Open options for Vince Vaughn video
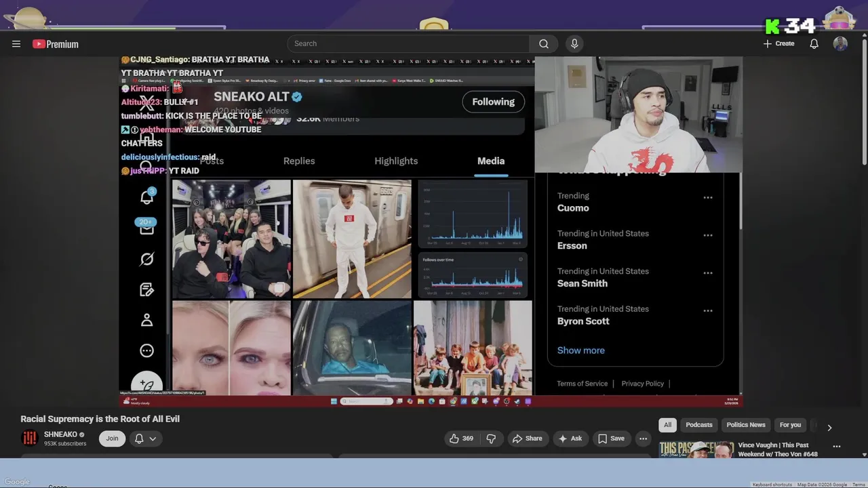Screen dimensions: 868x488 pyautogui.click(x=837, y=447)
